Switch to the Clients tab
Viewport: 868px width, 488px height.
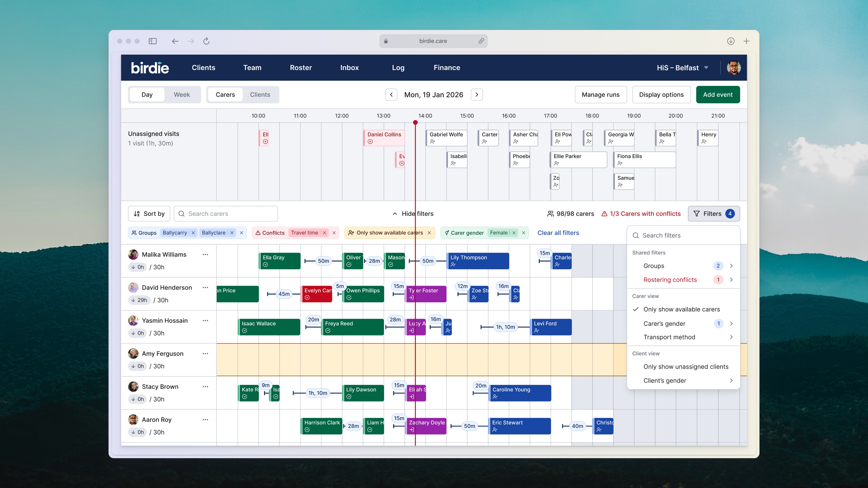pyautogui.click(x=260, y=95)
